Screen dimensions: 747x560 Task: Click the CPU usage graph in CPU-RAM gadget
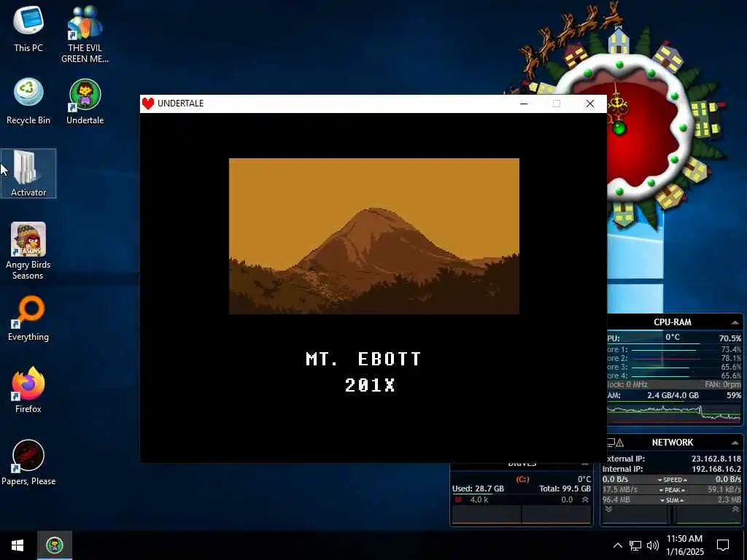point(675,413)
